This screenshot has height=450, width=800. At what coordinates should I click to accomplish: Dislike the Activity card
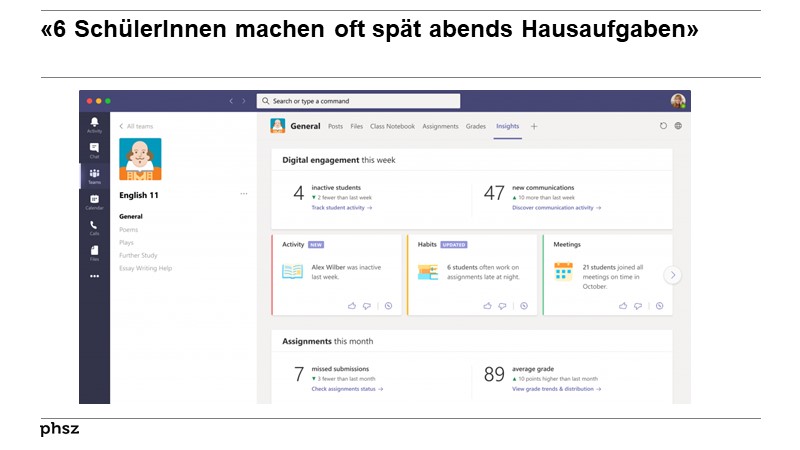pos(366,306)
